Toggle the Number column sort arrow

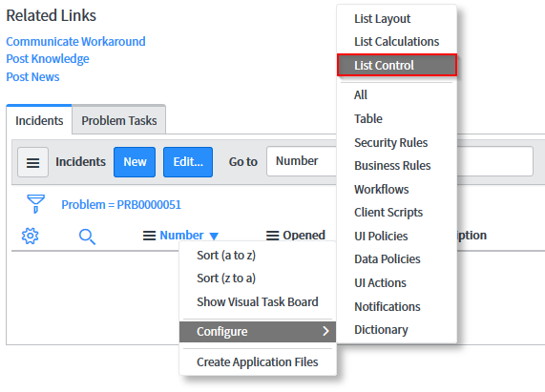(x=214, y=237)
